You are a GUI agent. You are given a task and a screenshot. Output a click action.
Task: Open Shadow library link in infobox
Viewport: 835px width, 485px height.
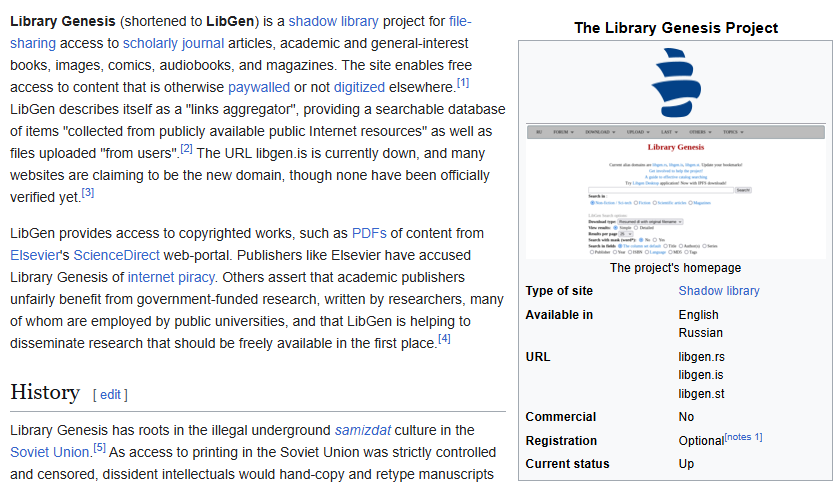tap(719, 291)
